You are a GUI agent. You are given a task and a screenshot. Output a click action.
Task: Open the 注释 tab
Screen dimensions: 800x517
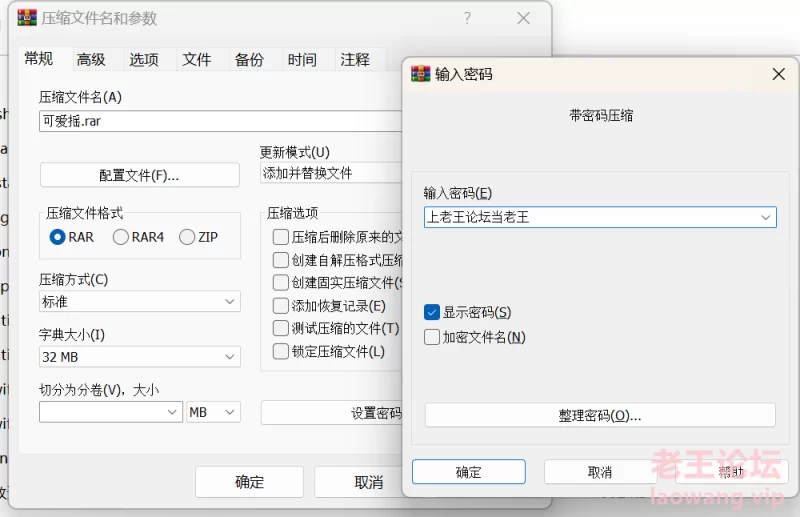click(x=355, y=59)
